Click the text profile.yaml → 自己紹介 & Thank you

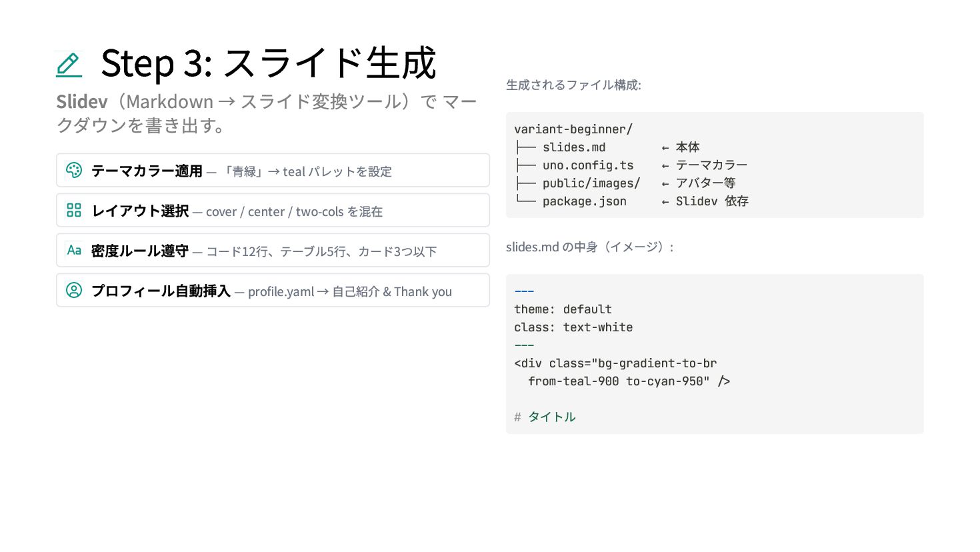350,291
